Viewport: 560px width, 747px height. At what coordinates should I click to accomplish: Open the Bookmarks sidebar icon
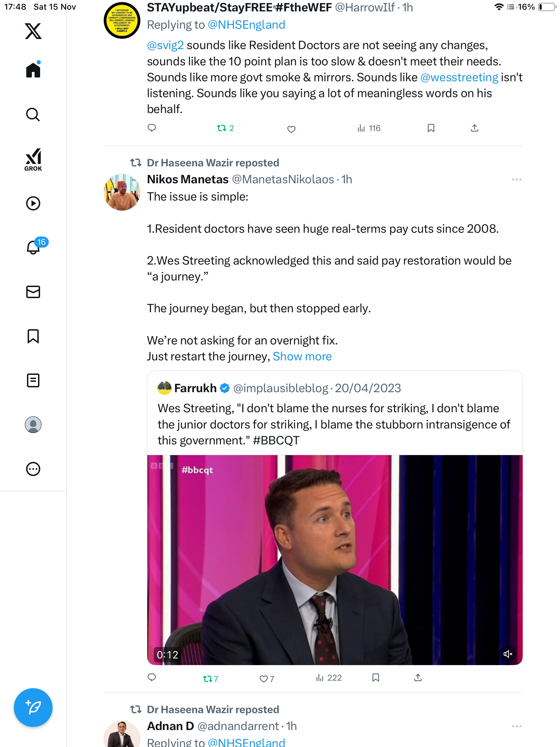coord(33,336)
